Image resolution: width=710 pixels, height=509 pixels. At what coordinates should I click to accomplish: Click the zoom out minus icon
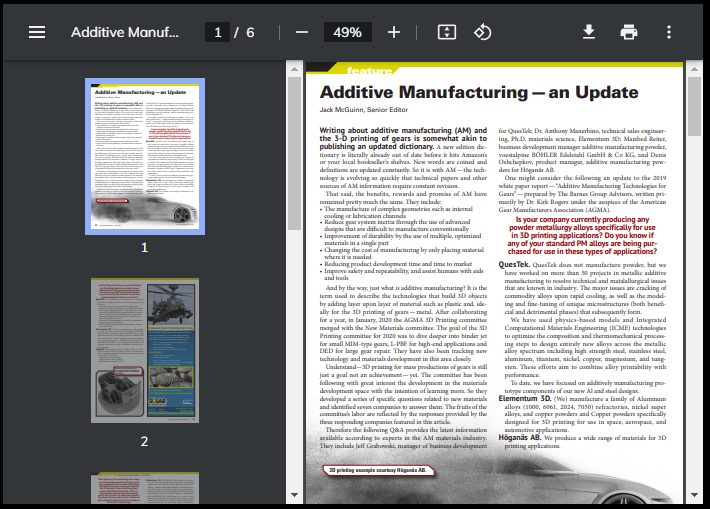click(x=302, y=32)
